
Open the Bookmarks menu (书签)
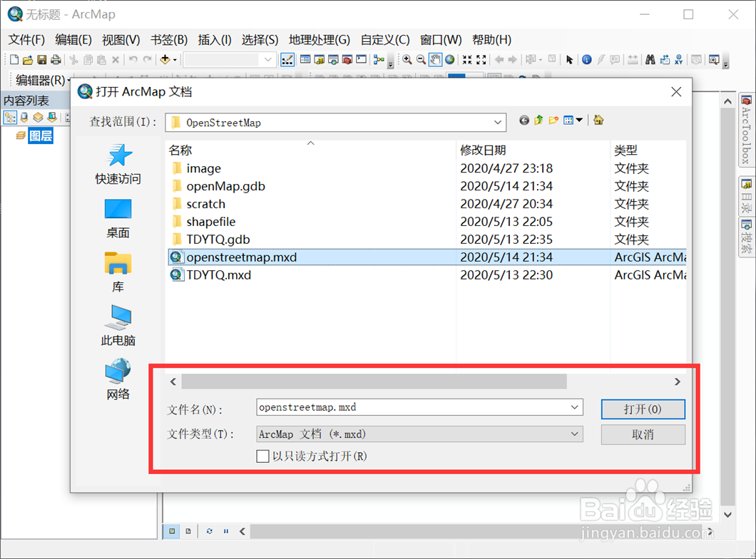(x=169, y=39)
